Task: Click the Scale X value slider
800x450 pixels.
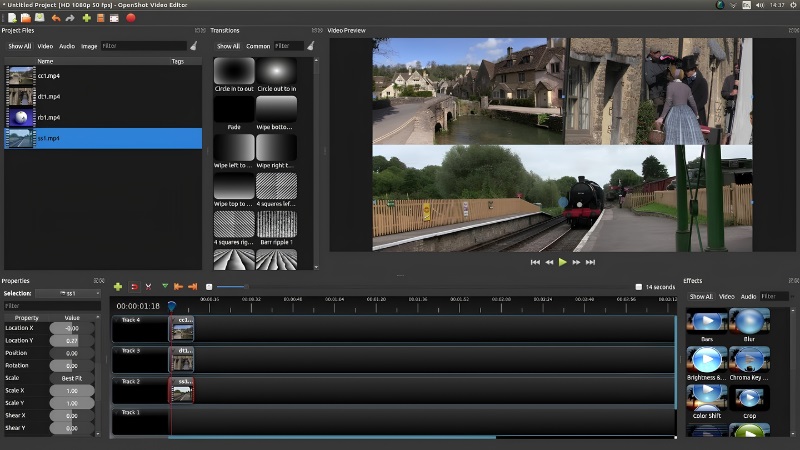Action: click(72, 391)
